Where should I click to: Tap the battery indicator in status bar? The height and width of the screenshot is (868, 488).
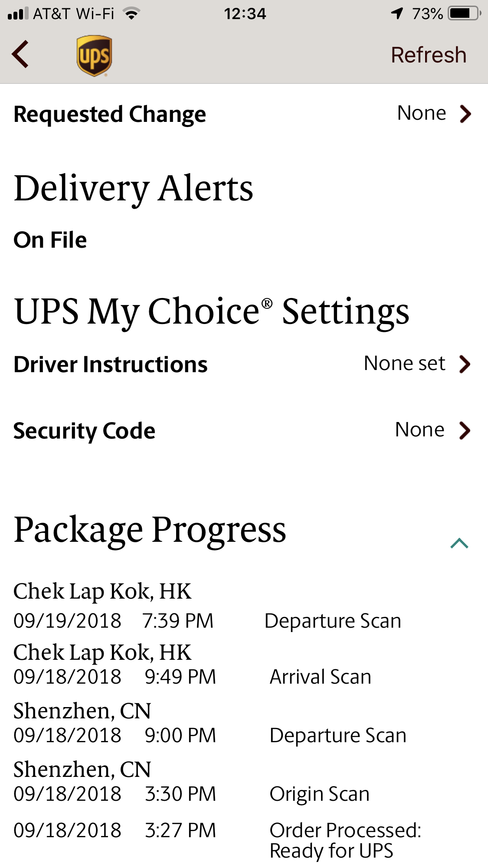[x=464, y=13]
